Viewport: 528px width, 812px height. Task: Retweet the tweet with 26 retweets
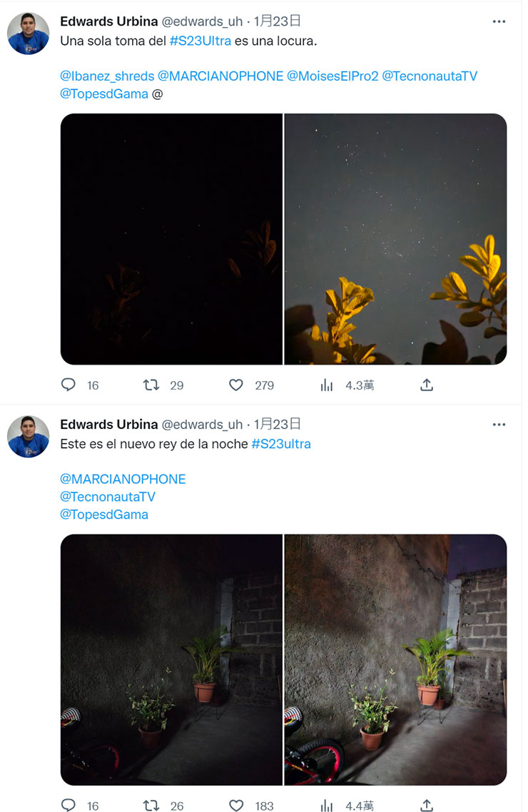pyautogui.click(x=151, y=806)
